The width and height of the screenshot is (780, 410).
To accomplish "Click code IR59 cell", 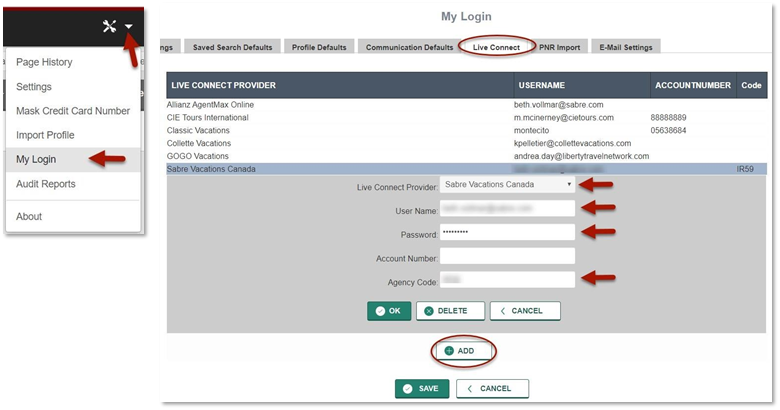I will coord(745,169).
